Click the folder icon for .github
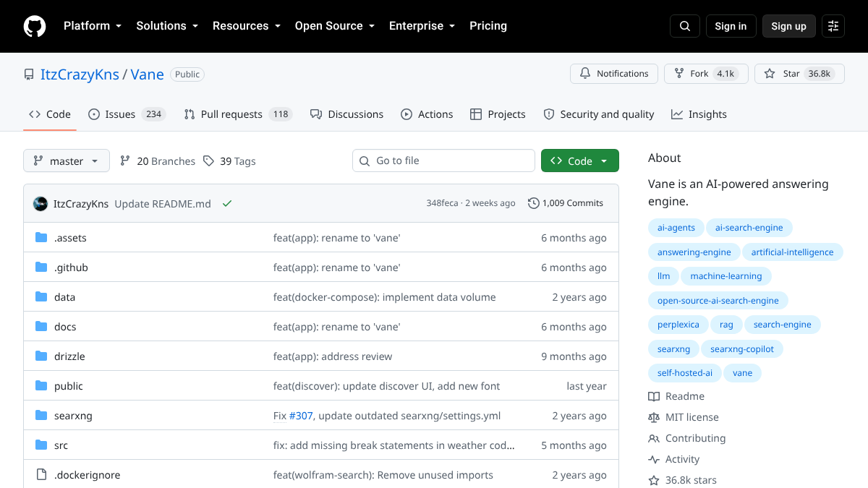The image size is (868, 488). click(41, 267)
